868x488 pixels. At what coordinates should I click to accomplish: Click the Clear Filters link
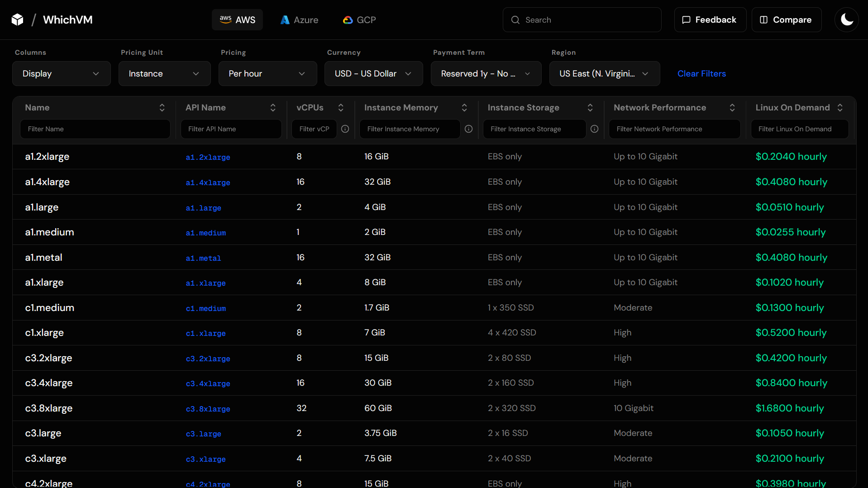(x=701, y=73)
